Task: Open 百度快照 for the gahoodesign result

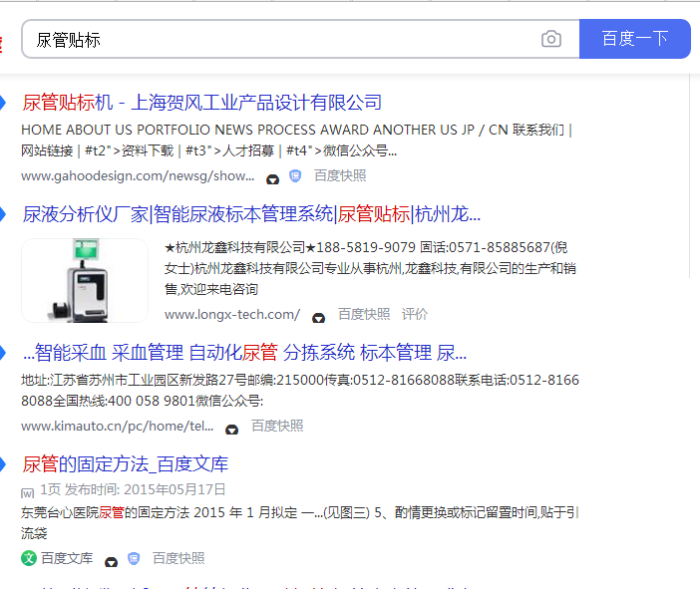Action: click(340, 175)
